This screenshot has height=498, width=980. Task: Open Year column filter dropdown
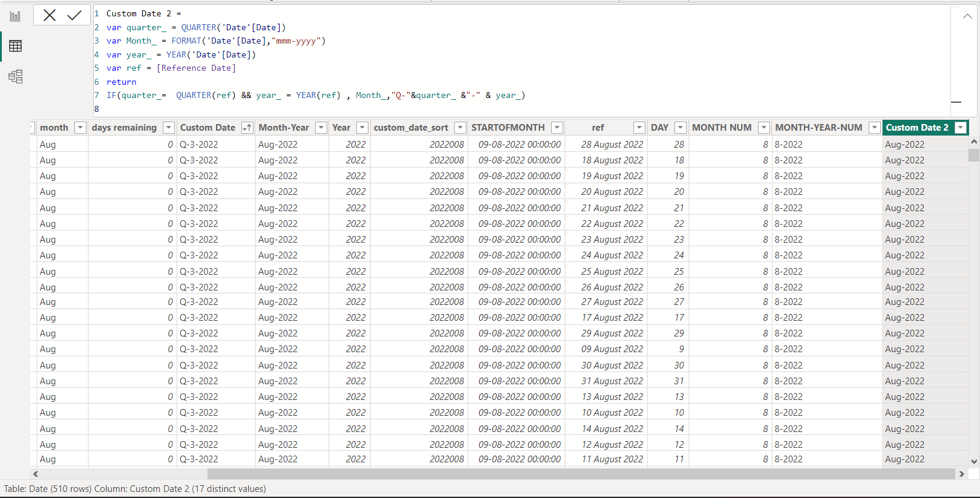[x=362, y=128]
